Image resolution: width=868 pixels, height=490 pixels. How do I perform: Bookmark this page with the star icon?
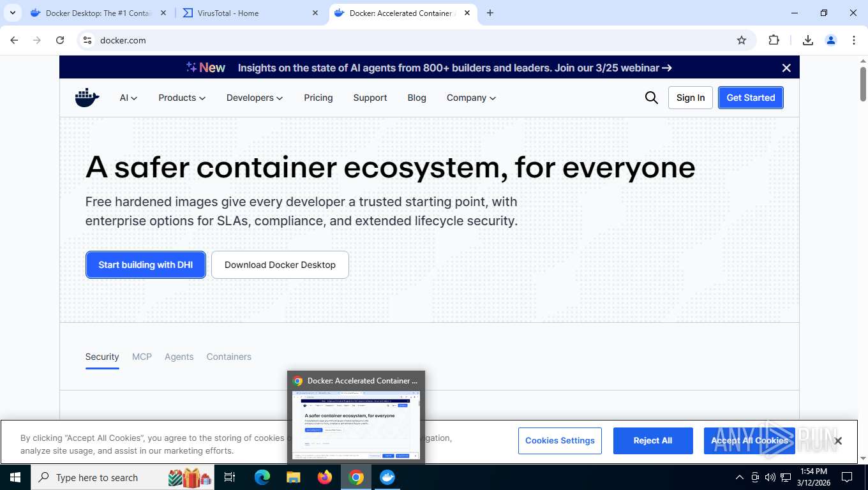741,40
